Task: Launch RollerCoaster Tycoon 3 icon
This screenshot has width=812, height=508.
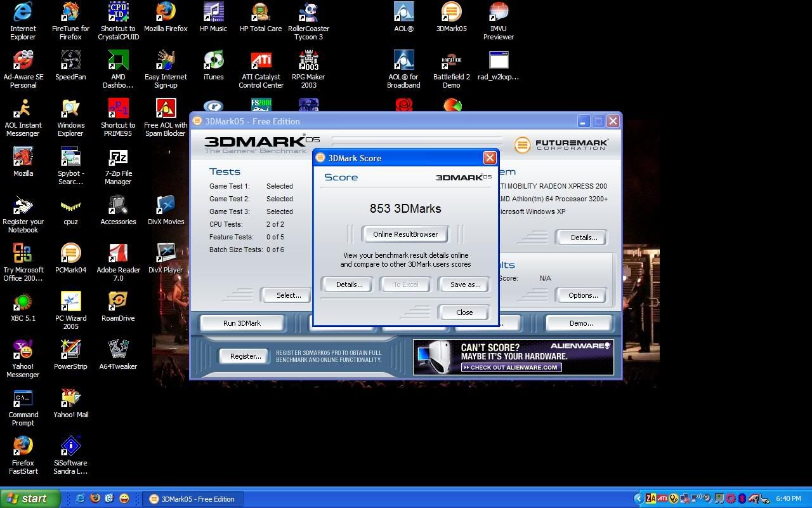Action: click(308, 21)
